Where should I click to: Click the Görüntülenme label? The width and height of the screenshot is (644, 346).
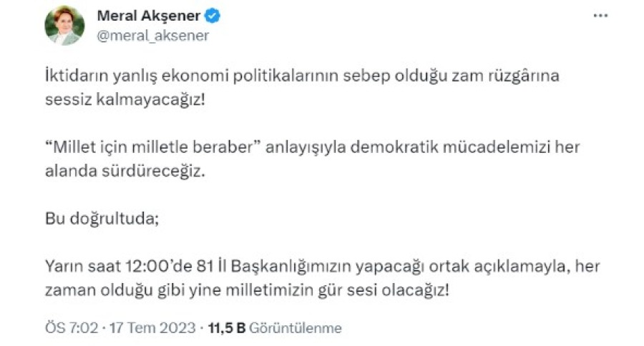296,328
